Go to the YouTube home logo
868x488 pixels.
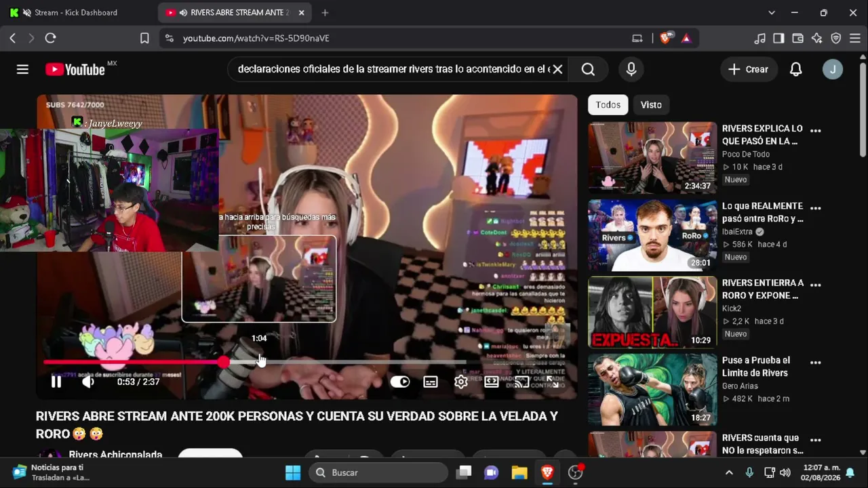75,69
